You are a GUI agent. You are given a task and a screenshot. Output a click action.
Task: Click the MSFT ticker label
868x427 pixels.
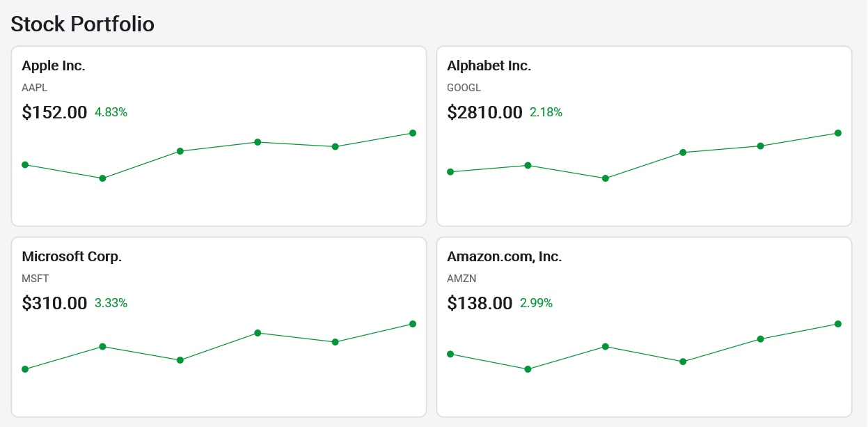click(34, 279)
